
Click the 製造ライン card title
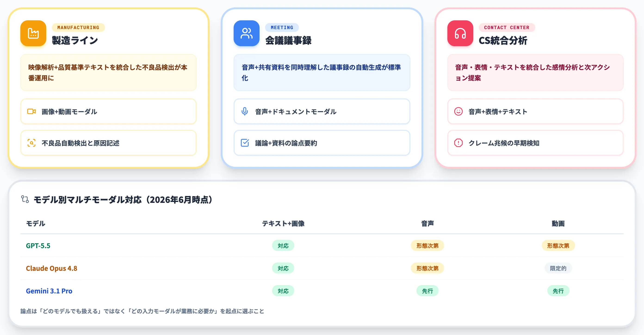(x=75, y=40)
